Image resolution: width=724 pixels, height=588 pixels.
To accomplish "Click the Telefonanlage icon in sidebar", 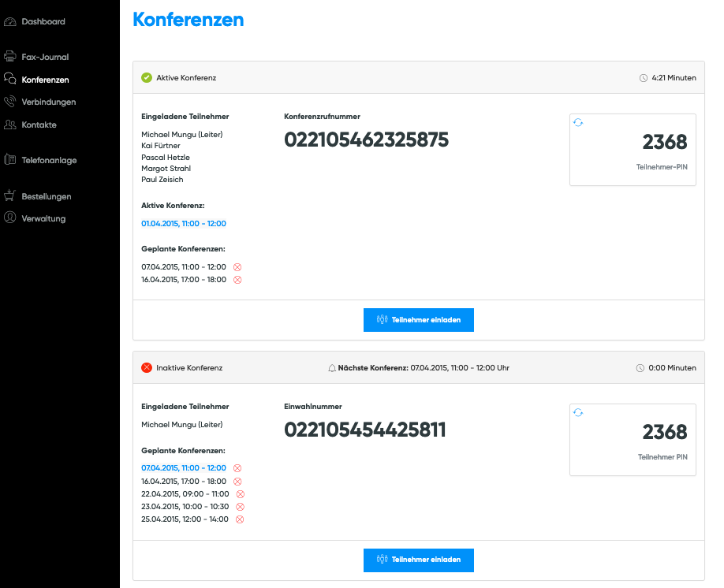I will 9,160.
